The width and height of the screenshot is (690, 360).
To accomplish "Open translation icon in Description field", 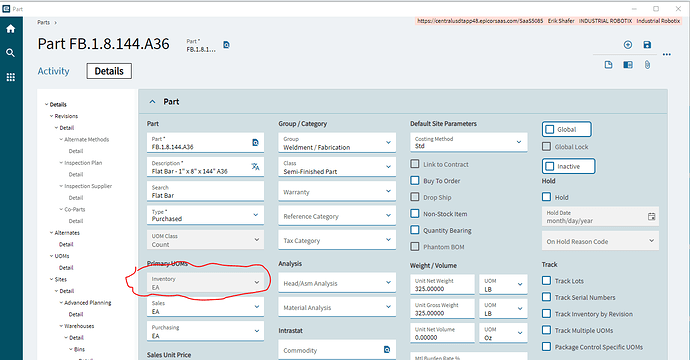I will tap(255, 166).
